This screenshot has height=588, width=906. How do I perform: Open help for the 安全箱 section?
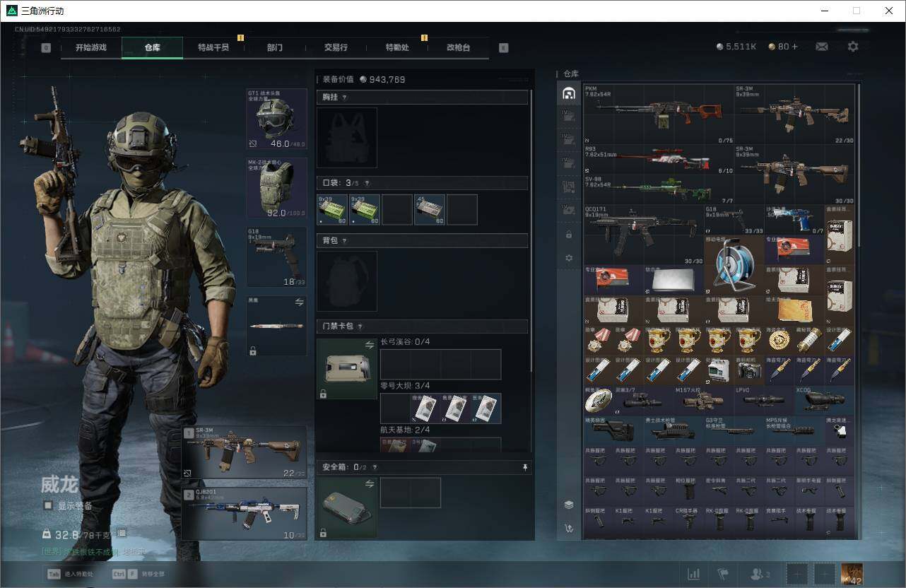tap(374, 467)
